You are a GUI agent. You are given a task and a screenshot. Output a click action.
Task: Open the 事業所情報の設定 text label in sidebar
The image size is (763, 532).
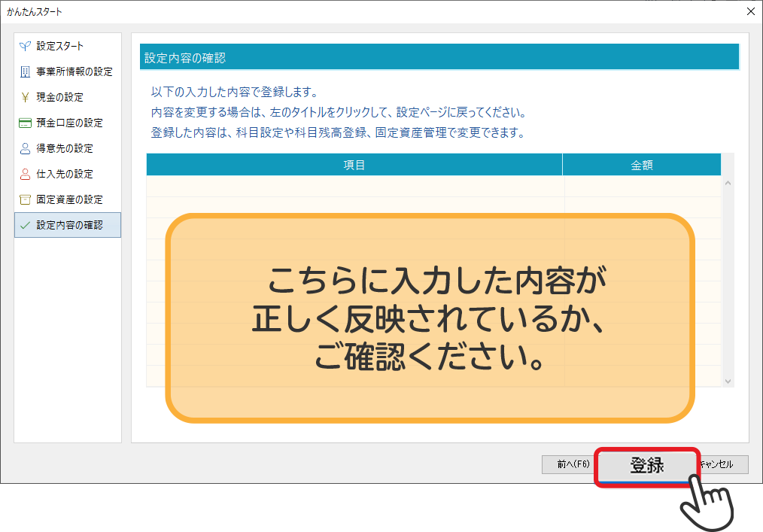coord(74,71)
